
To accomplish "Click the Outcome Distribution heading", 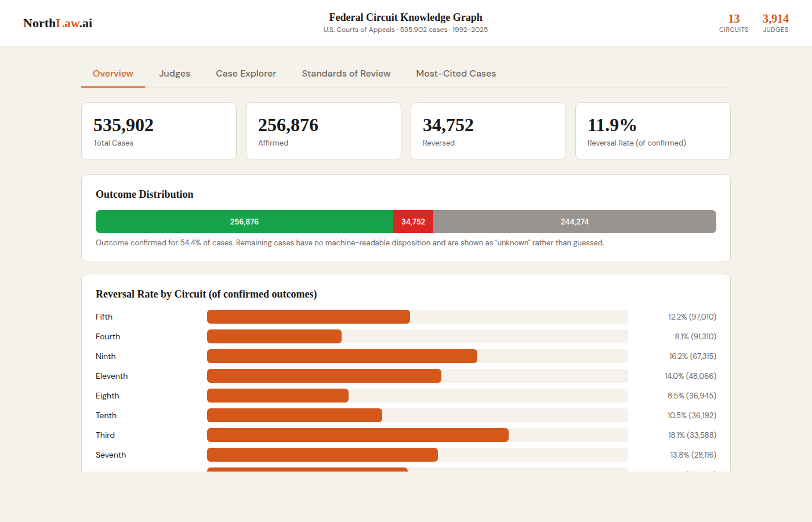I will 144,194.
